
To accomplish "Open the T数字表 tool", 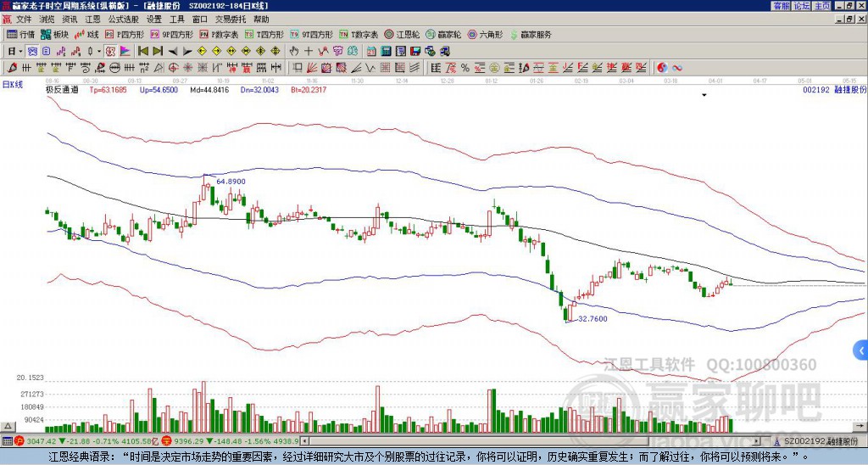I will 359,34.
